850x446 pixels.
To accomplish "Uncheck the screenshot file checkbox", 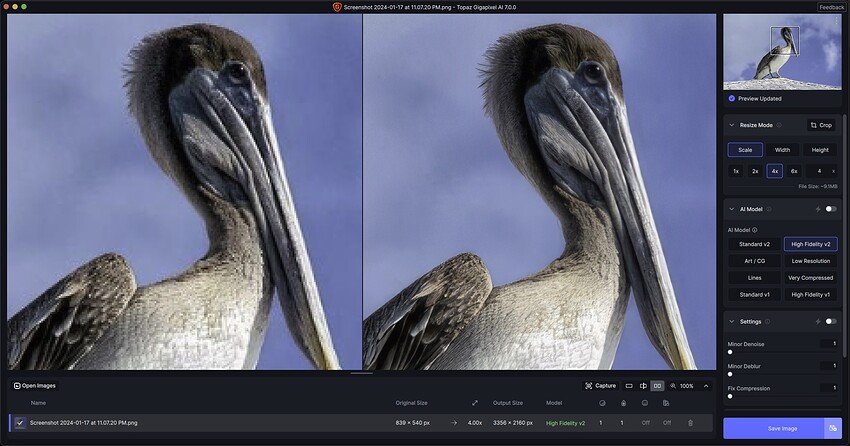I will coord(19,423).
